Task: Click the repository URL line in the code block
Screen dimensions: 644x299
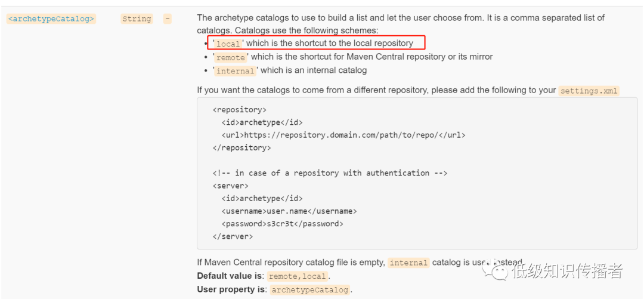Action: [343, 135]
